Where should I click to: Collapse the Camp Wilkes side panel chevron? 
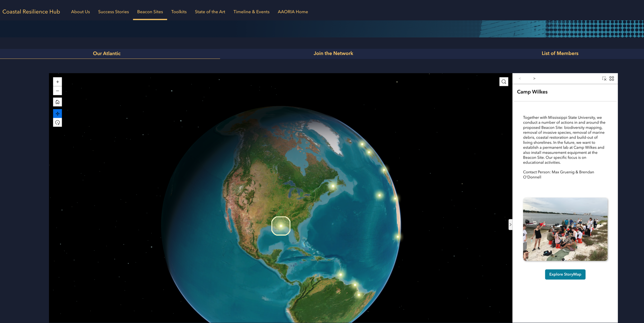coord(510,225)
